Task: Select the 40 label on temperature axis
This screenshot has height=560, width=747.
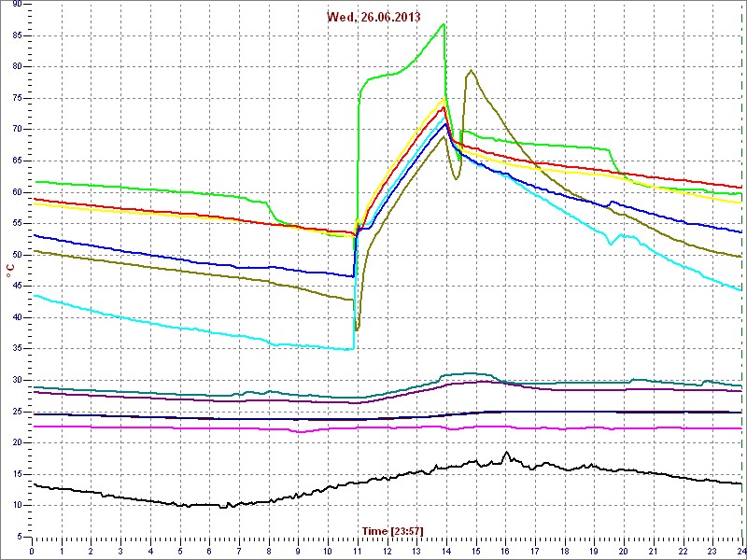Action: click(x=17, y=317)
